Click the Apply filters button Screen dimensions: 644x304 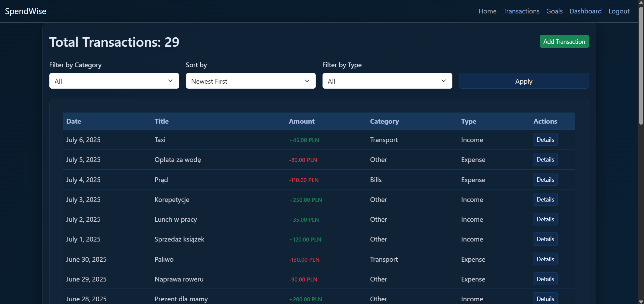pyautogui.click(x=524, y=81)
